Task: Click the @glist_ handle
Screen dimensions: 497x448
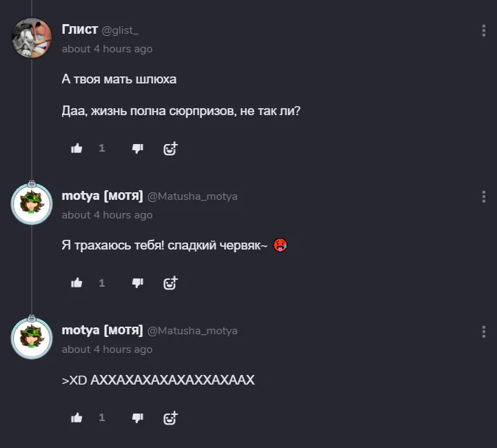Action: coord(121,30)
